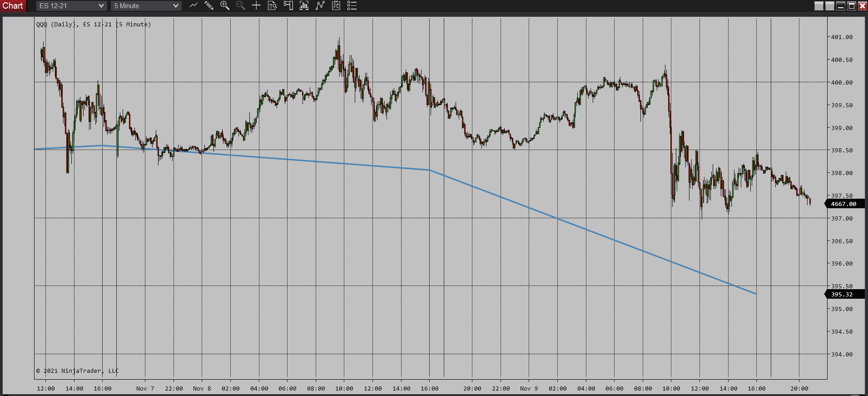Screen dimensions: 868x396
Task: Open the chart style bar type icon
Action: click(x=193, y=5)
